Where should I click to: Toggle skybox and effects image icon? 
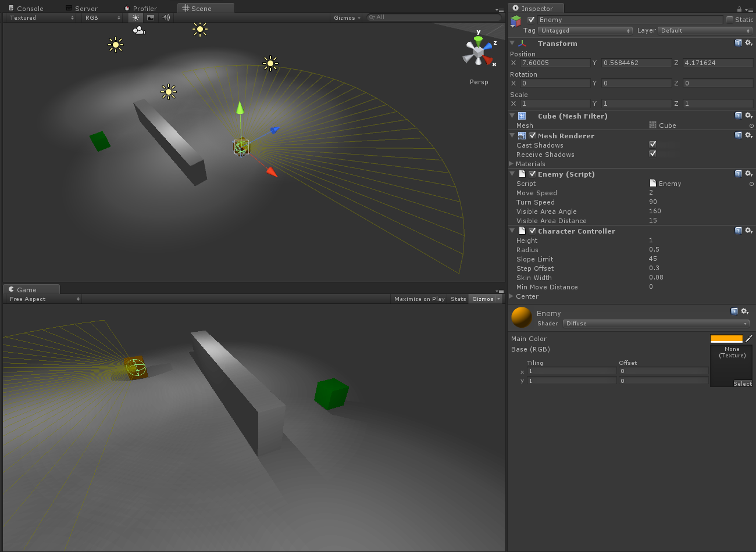151,18
